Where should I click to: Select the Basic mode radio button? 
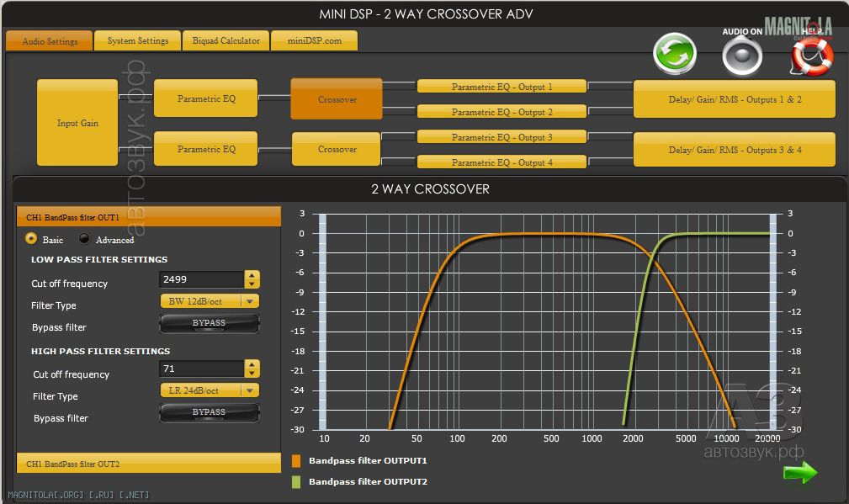pos(31,238)
